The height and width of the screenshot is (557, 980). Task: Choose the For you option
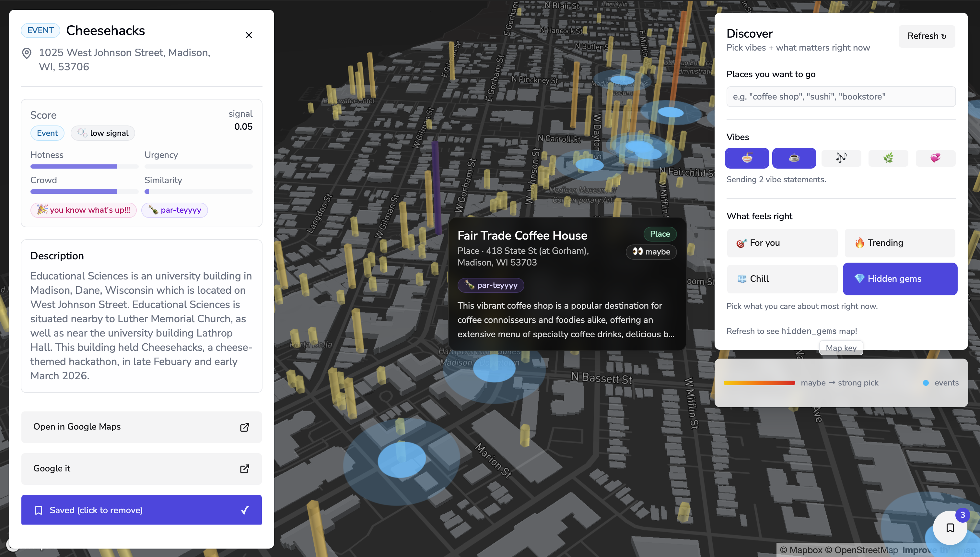click(782, 243)
